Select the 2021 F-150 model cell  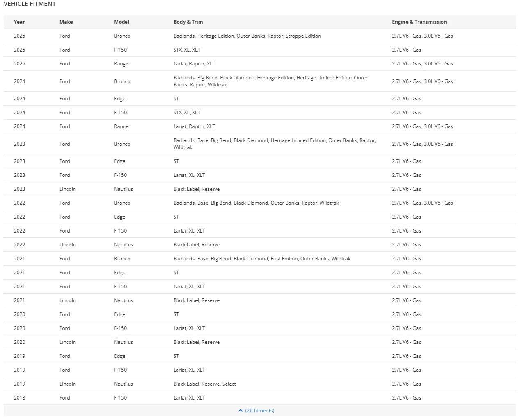point(120,287)
